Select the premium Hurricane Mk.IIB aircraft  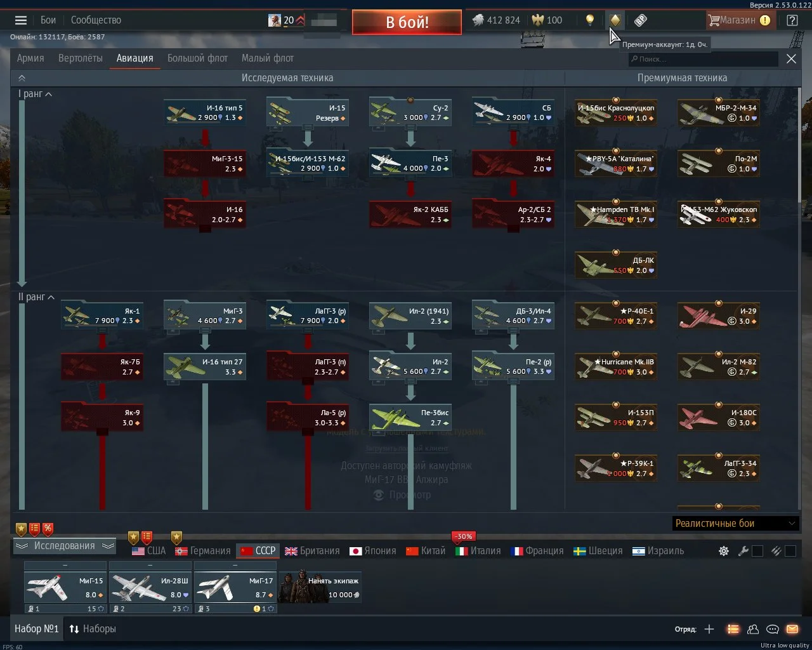[616, 367]
